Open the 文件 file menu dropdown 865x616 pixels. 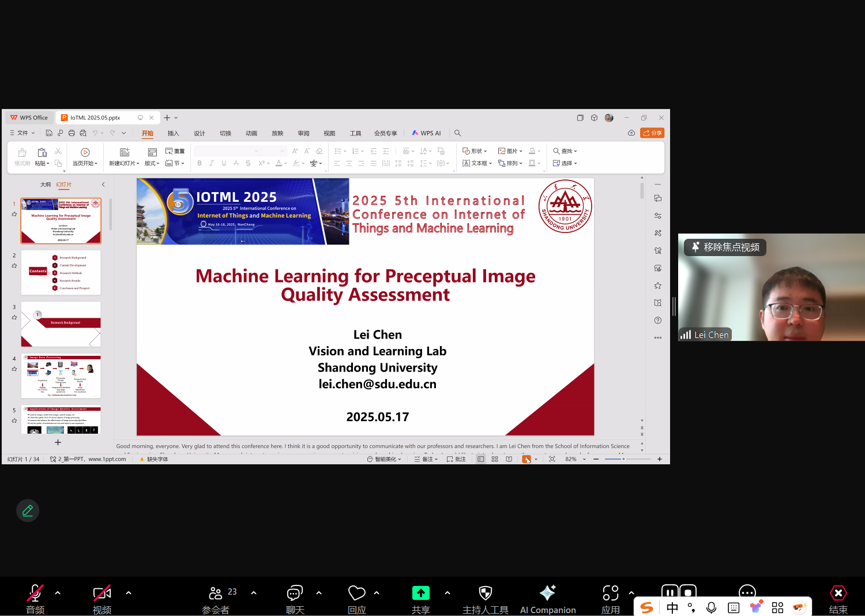click(x=22, y=133)
